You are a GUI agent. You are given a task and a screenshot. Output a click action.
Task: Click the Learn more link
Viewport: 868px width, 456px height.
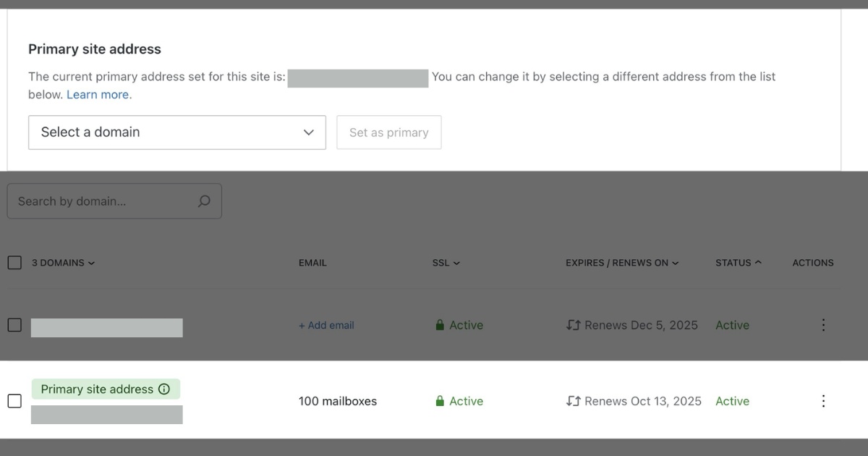click(98, 94)
